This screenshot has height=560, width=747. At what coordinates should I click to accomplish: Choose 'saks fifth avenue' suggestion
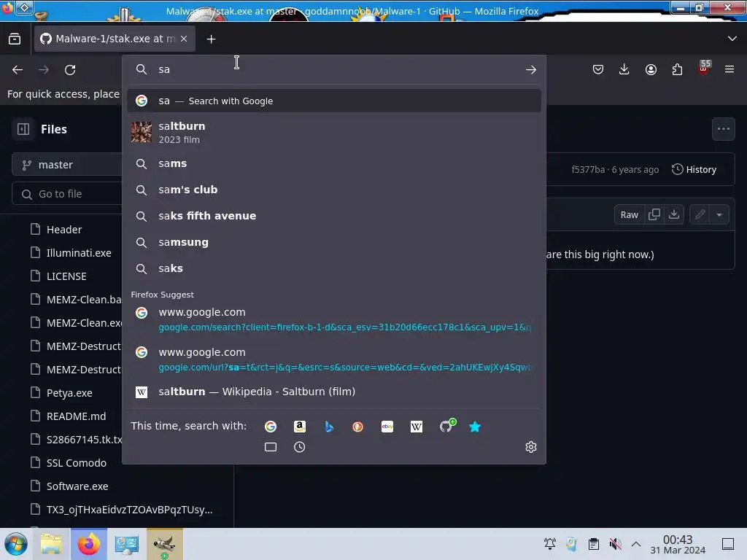(333, 216)
